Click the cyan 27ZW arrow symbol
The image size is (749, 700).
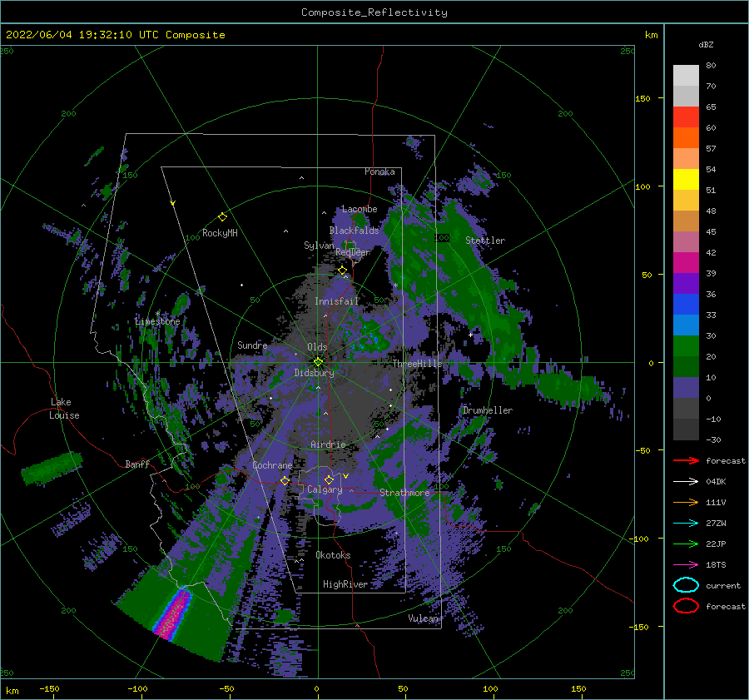coord(686,524)
